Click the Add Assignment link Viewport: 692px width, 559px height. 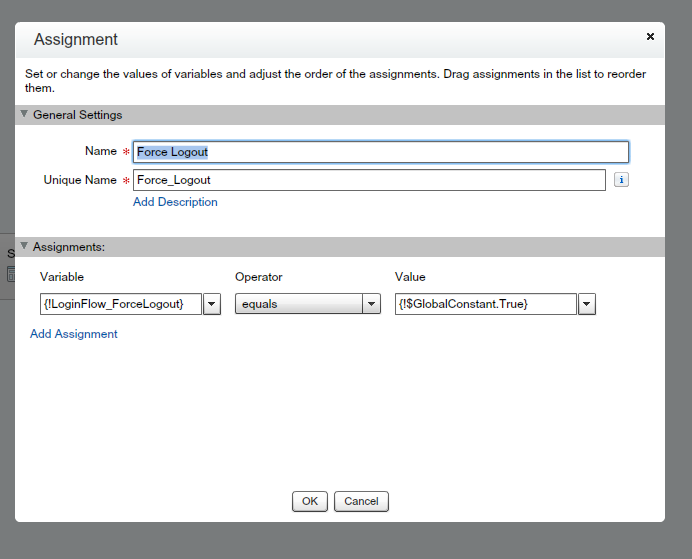pyautogui.click(x=74, y=334)
